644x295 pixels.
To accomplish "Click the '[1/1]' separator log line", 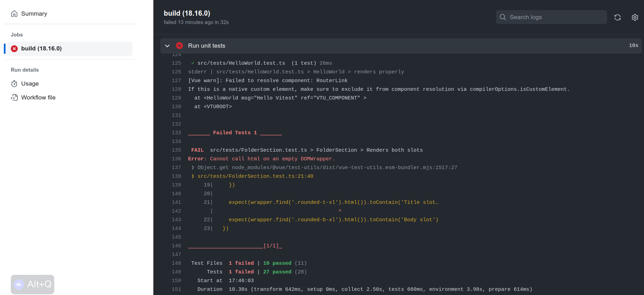I will [x=235, y=246].
